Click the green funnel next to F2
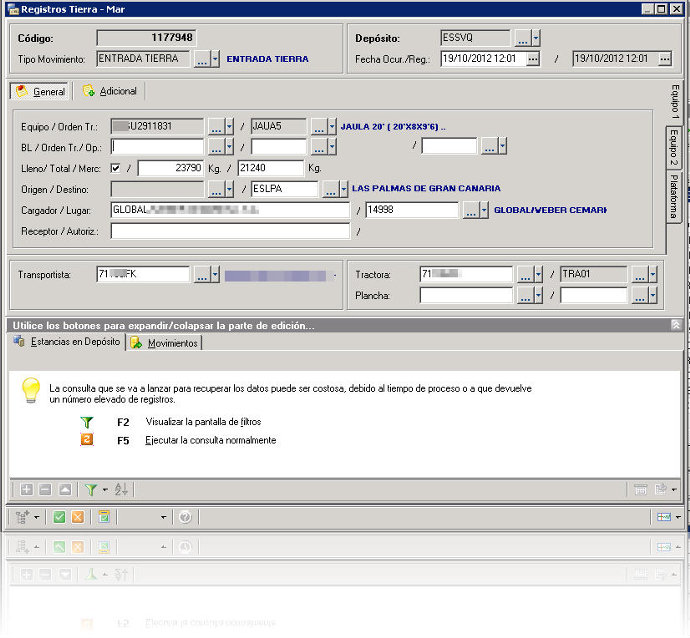This screenshot has width=690, height=638. 87,422
